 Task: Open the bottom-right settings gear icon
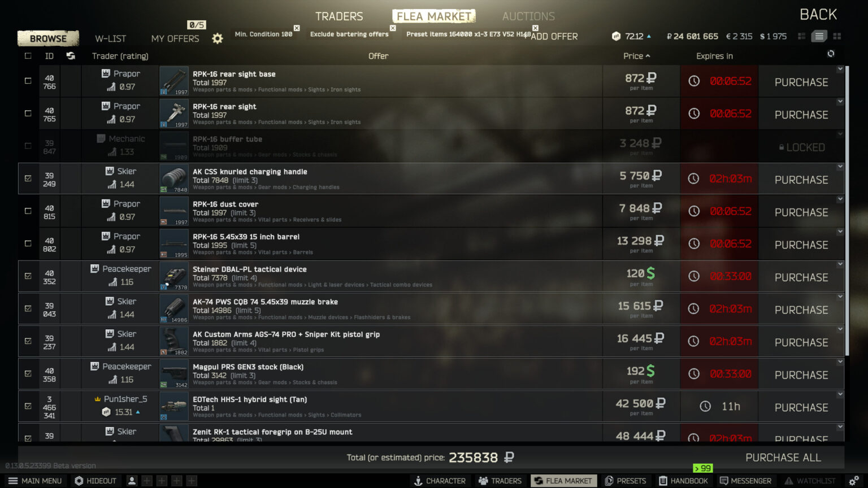point(854,481)
